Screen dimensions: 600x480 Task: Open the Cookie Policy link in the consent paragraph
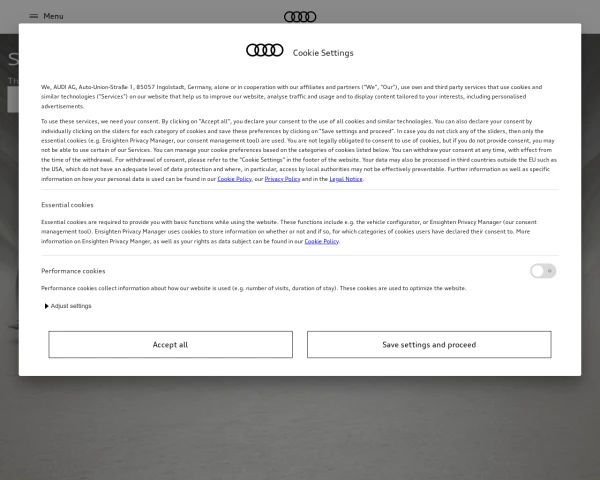(234, 179)
